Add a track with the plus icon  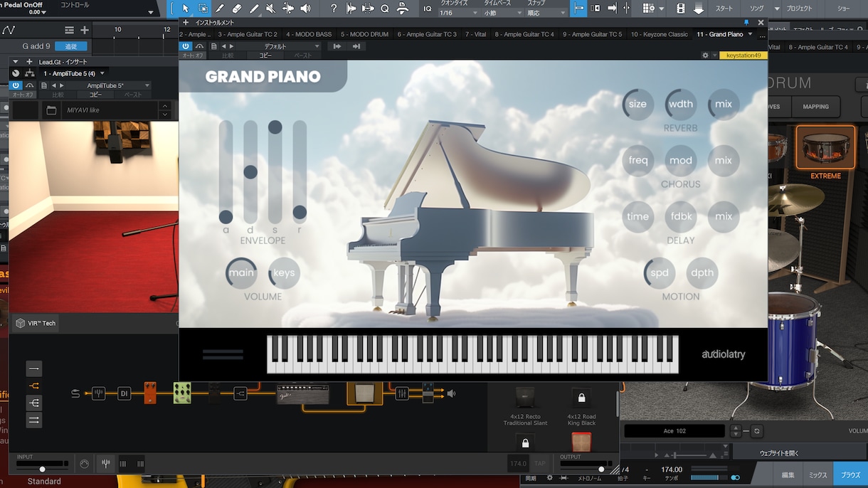click(x=85, y=30)
